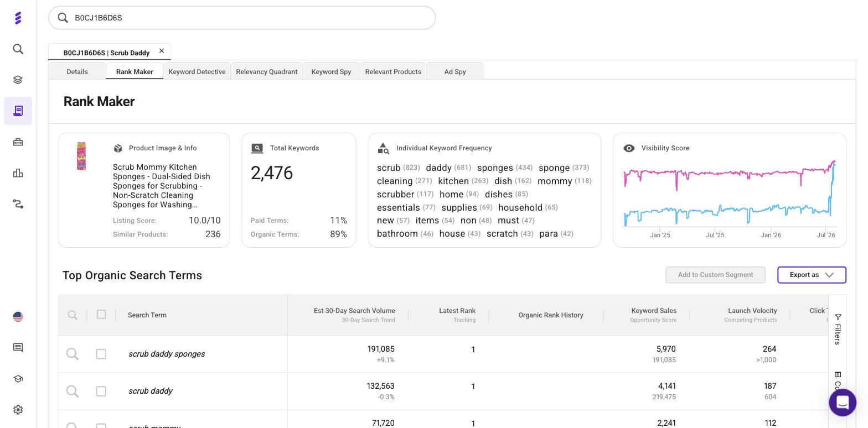
Task: Open the layers icon in left sidebar
Action: coord(18,80)
